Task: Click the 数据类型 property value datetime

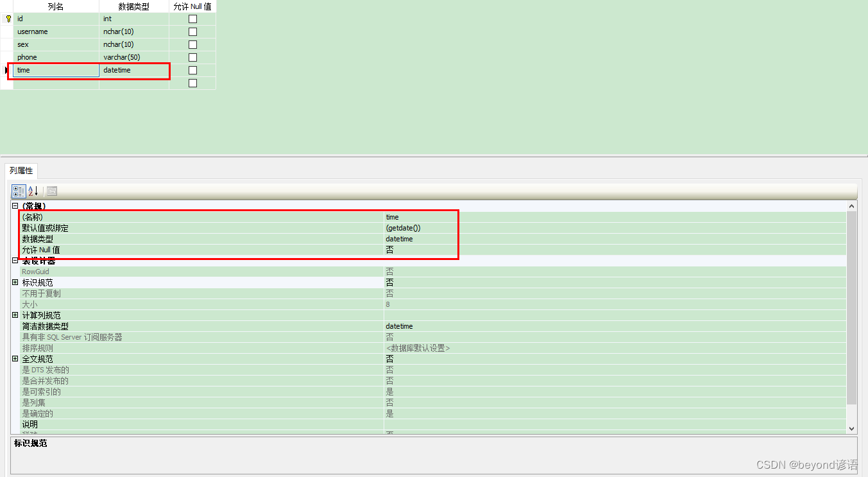Action: coord(615,239)
